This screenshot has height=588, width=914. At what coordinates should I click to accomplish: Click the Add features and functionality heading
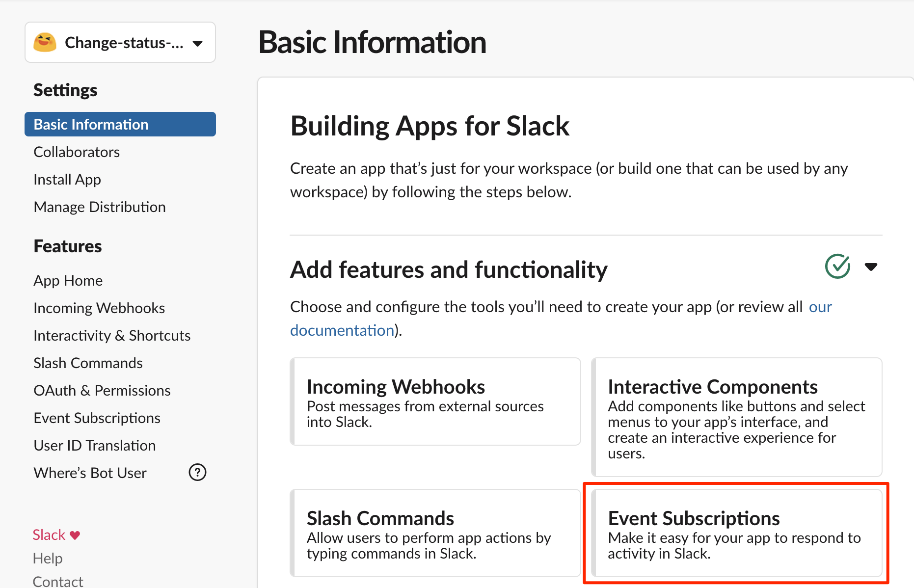click(x=449, y=269)
